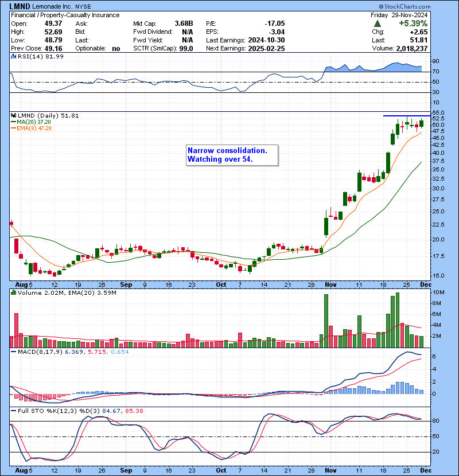
Task: Click the Financial / Property-Casualty Insurance sector text
Action: 65,15
